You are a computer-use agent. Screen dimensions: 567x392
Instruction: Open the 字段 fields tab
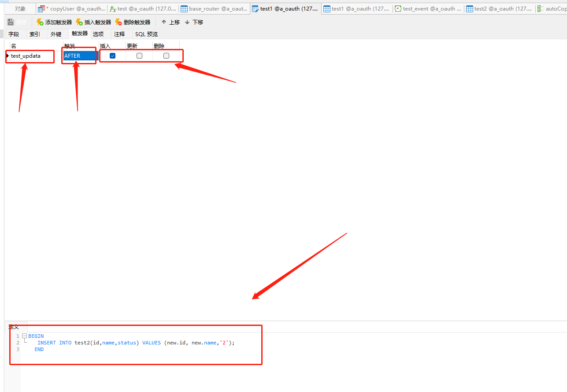pyautogui.click(x=14, y=34)
